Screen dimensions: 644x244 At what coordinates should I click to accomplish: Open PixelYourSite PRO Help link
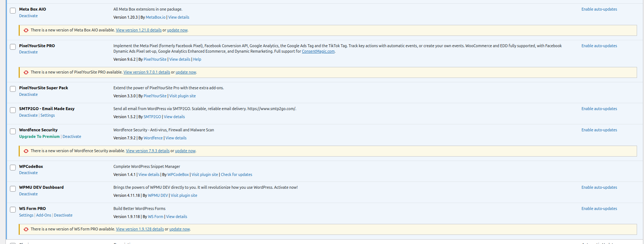coord(197,59)
